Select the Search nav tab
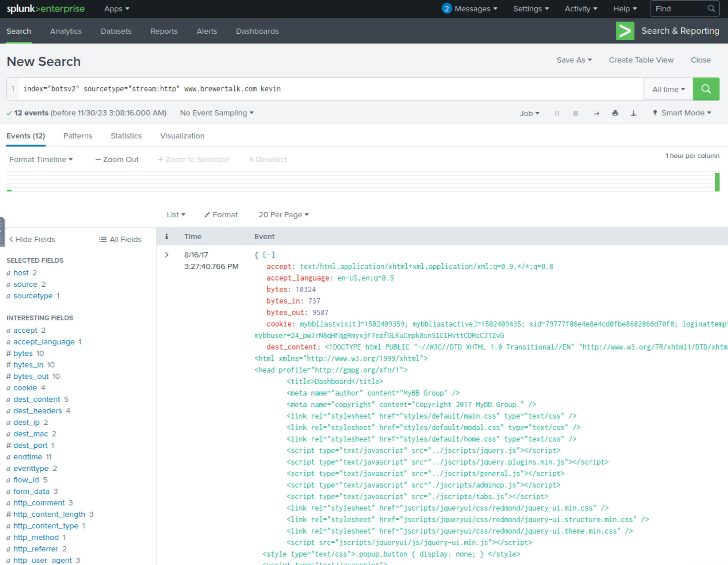728x565 pixels. click(x=18, y=31)
